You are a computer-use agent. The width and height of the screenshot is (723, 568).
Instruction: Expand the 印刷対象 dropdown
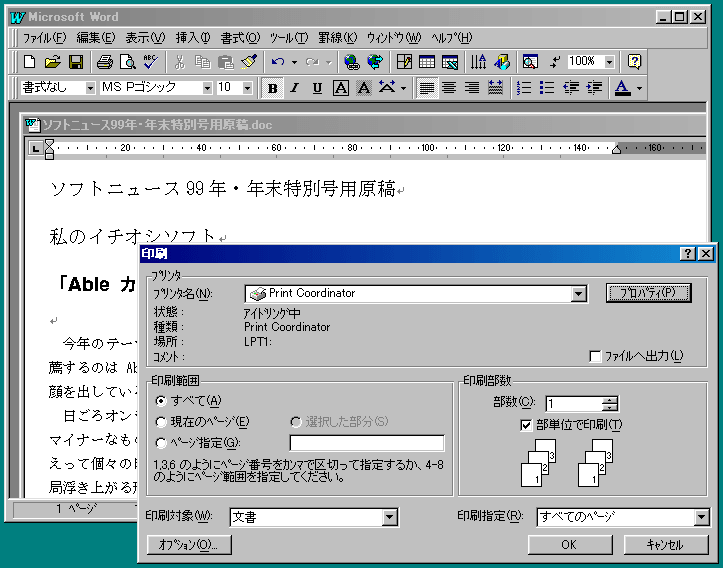[389, 517]
